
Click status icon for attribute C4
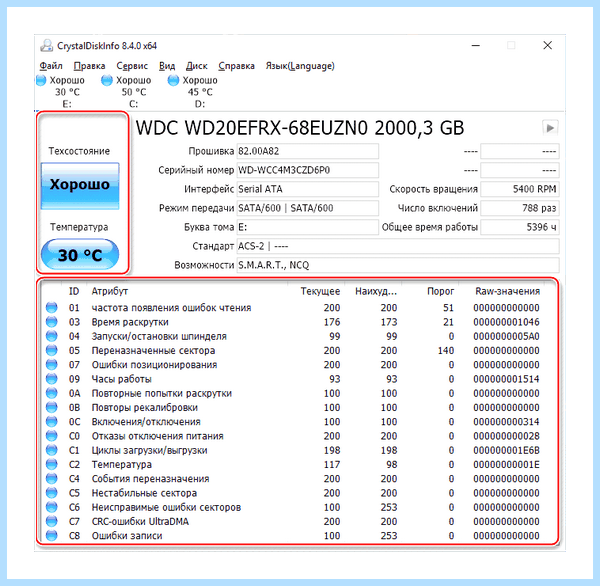point(52,478)
